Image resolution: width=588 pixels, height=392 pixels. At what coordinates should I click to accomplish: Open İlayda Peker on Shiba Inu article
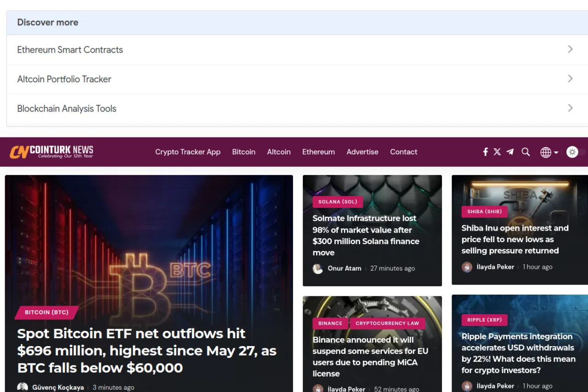pyautogui.click(x=495, y=267)
